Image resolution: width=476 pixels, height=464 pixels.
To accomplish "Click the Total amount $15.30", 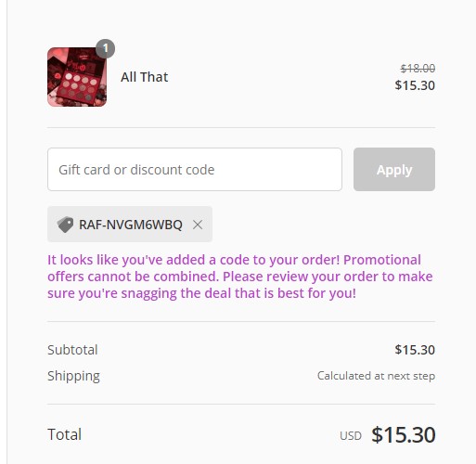I will 404,434.
